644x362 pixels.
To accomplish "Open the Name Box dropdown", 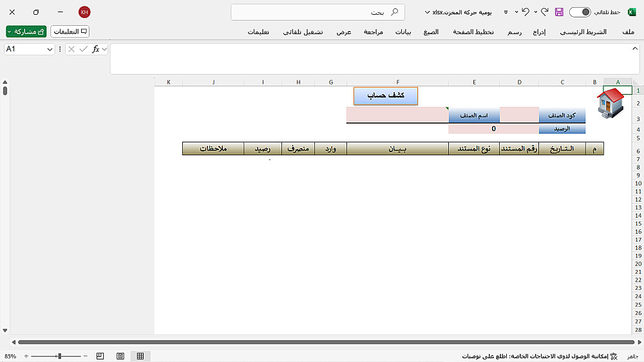I will (50, 49).
